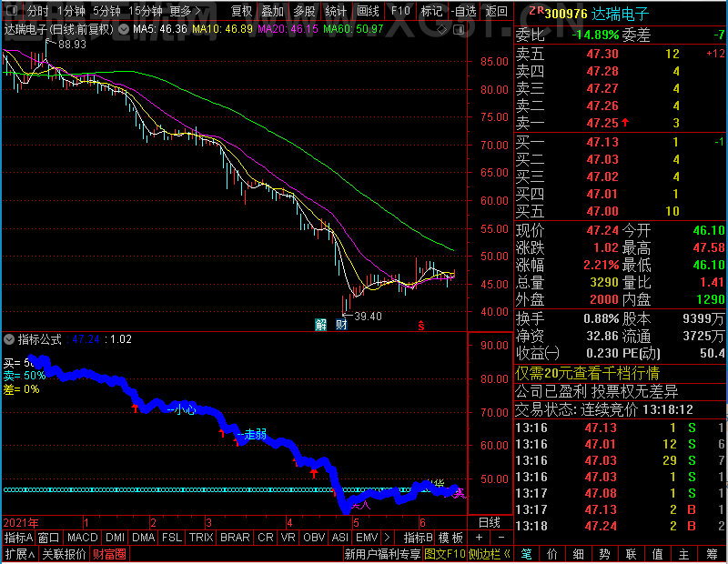Select TRIX indicator
The width and height of the screenshot is (728, 564).
tap(201, 538)
